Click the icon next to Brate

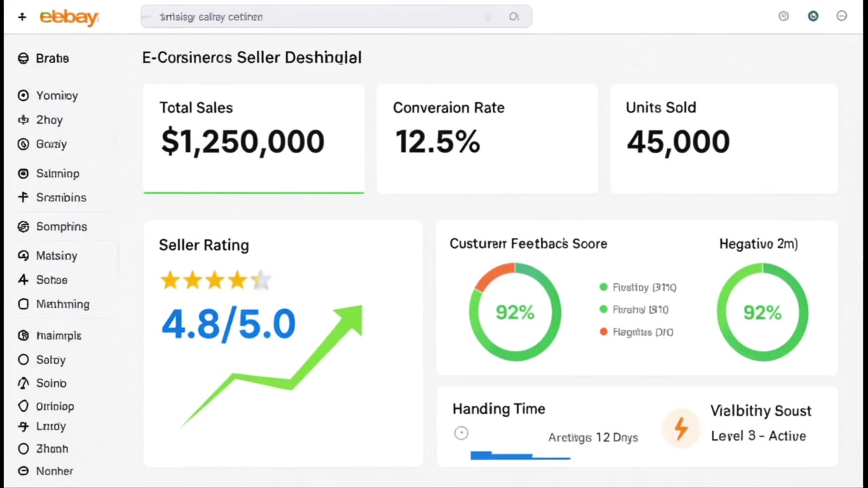click(x=23, y=59)
